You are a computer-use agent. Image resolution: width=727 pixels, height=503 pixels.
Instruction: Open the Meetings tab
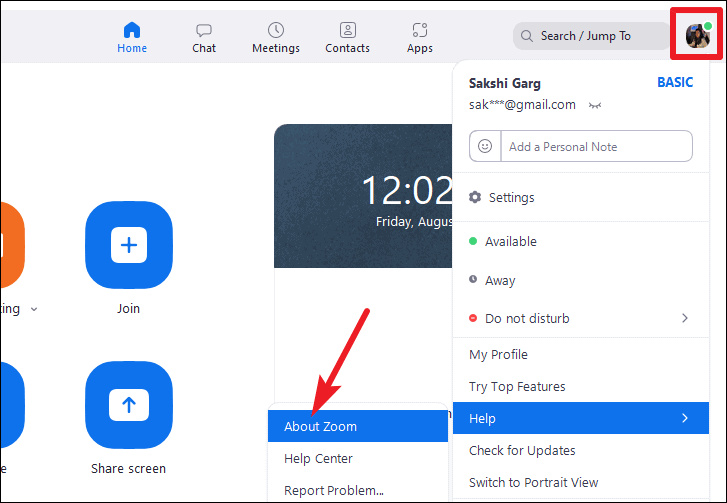point(276,38)
